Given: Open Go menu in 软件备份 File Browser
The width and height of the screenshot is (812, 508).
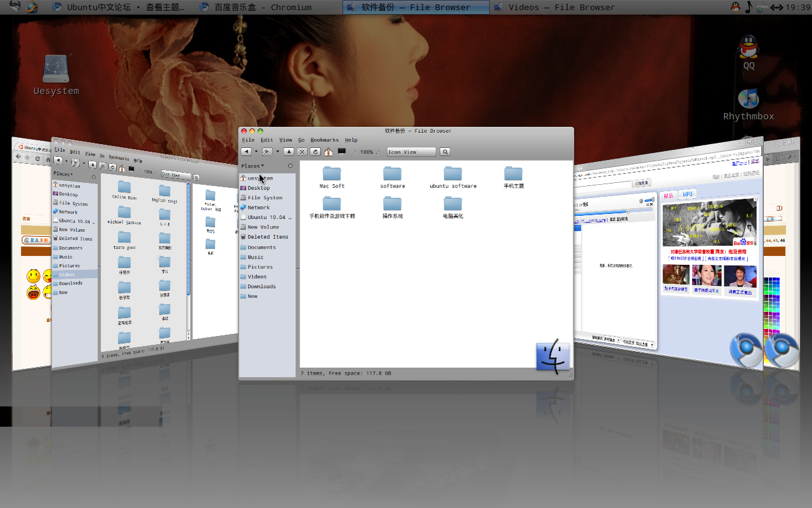Looking at the screenshot, I should pyautogui.click(x=301, y=140).
